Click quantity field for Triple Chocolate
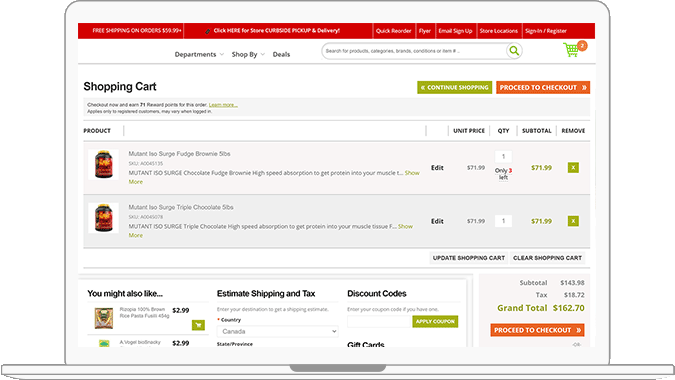Image resolution: width=675 pixels, height=380 pixels. pos(503,221)
